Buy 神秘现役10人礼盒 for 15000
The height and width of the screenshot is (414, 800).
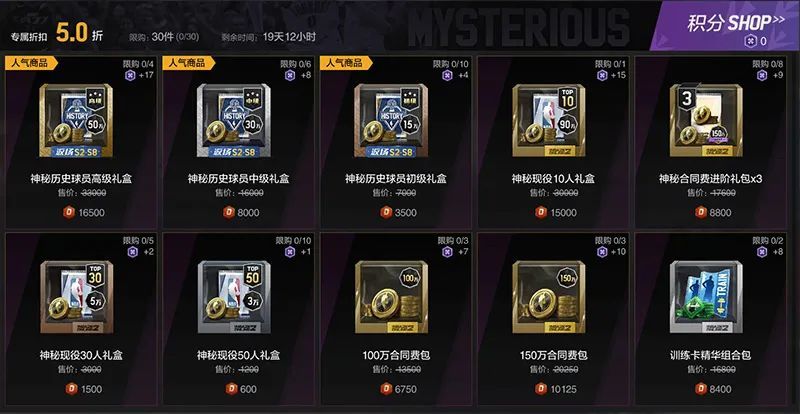556,212
